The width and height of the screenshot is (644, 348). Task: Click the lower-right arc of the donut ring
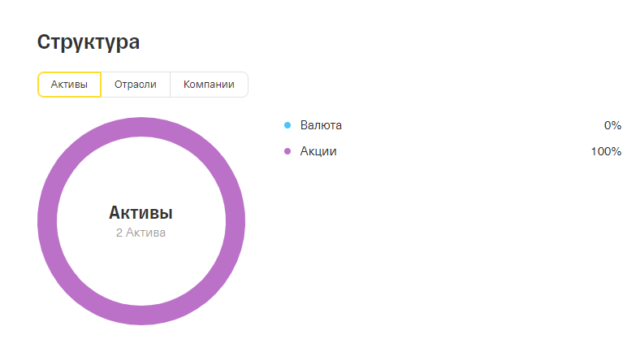pyautogui.click(x=208, y=288)
